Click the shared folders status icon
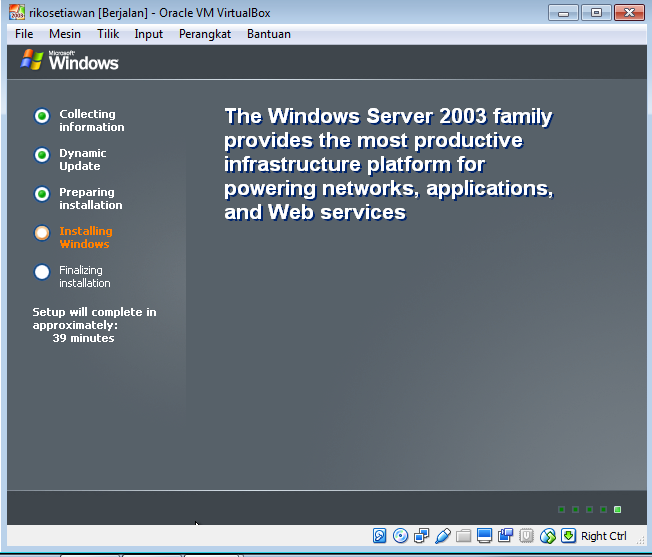Screen dimensions: 652x557 (x=463, y=536)
